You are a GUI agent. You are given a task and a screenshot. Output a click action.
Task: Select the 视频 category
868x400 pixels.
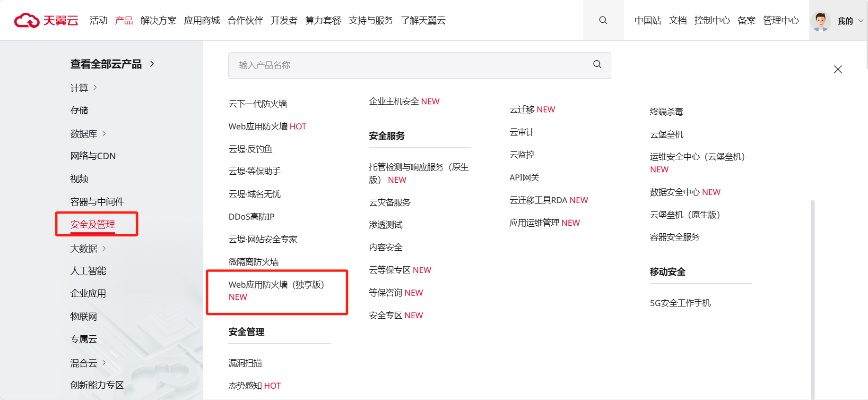click(79, 179)
